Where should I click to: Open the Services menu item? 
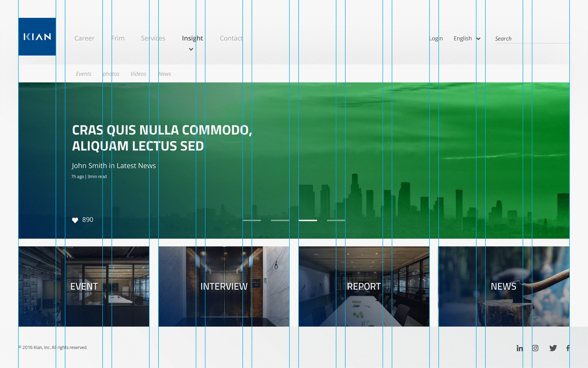click(x=153, y=38)
